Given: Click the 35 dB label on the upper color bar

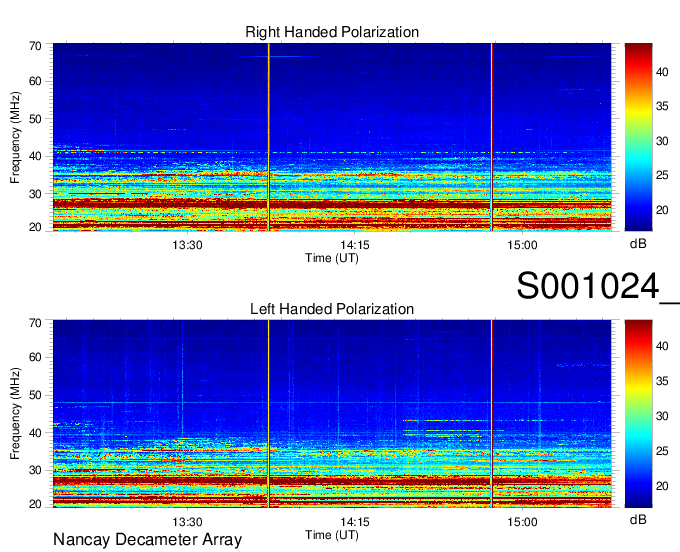Looking at the screenshot, I should [662, 106].
